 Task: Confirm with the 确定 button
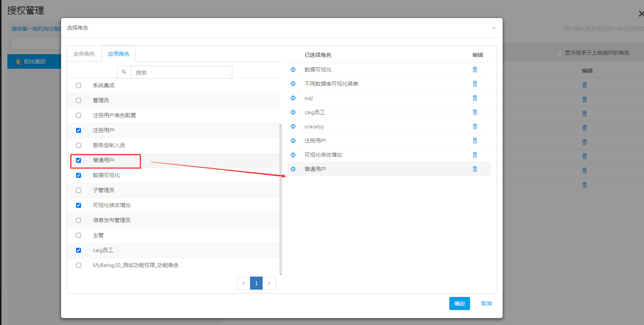coord(460,303)
